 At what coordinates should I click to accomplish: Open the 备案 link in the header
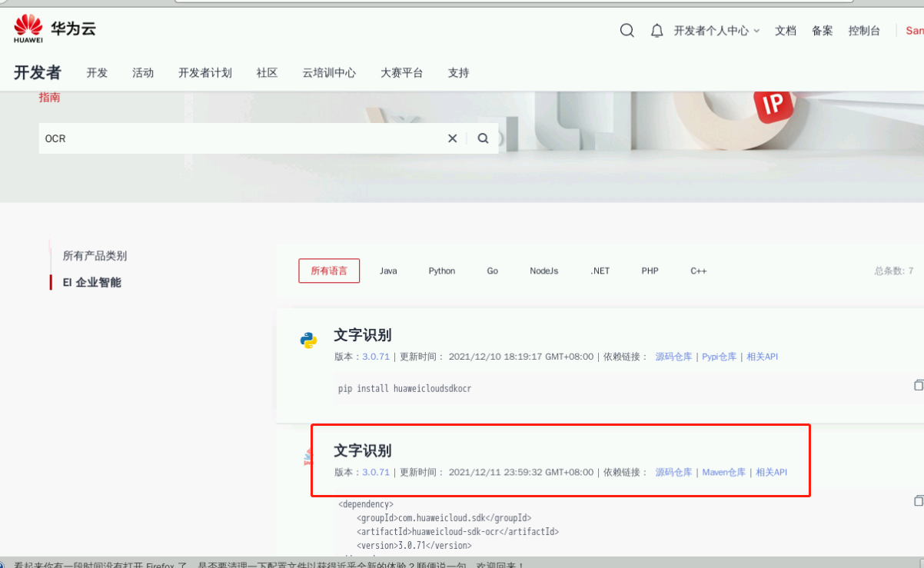point(822,31)
